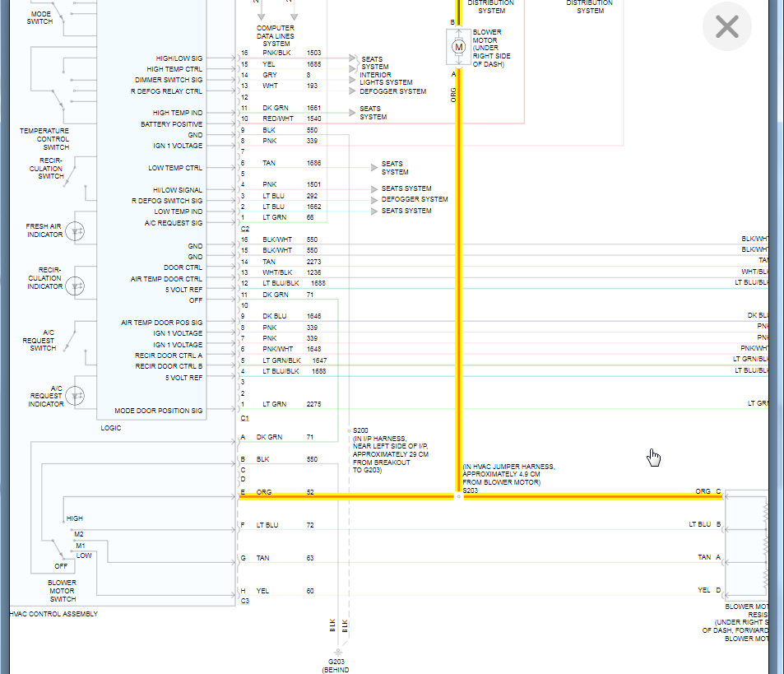
Task: Click the DIMMER SWITCH SIG pin label
Action: pyautogui.click(x=169, y=80)
